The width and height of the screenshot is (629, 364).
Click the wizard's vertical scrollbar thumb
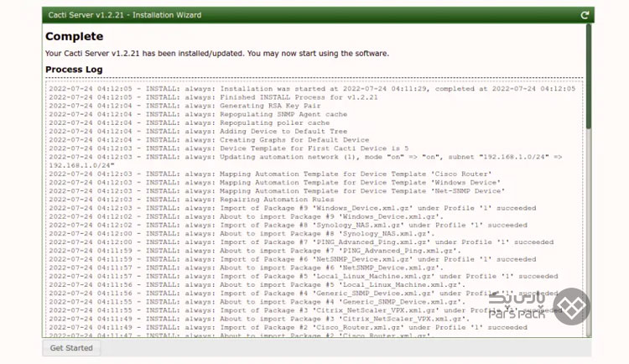pos(589,76)
